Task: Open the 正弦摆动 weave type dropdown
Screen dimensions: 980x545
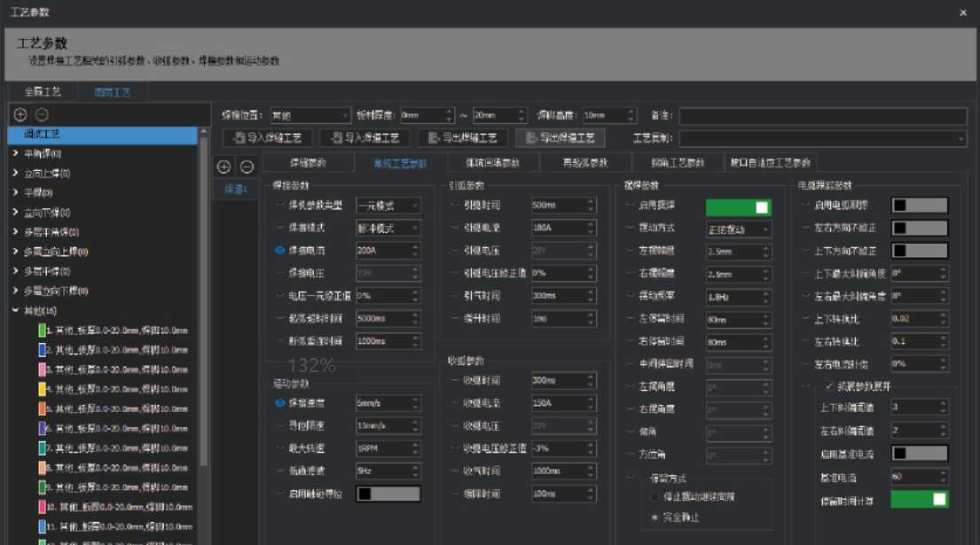Action: [x=738, y=230]
